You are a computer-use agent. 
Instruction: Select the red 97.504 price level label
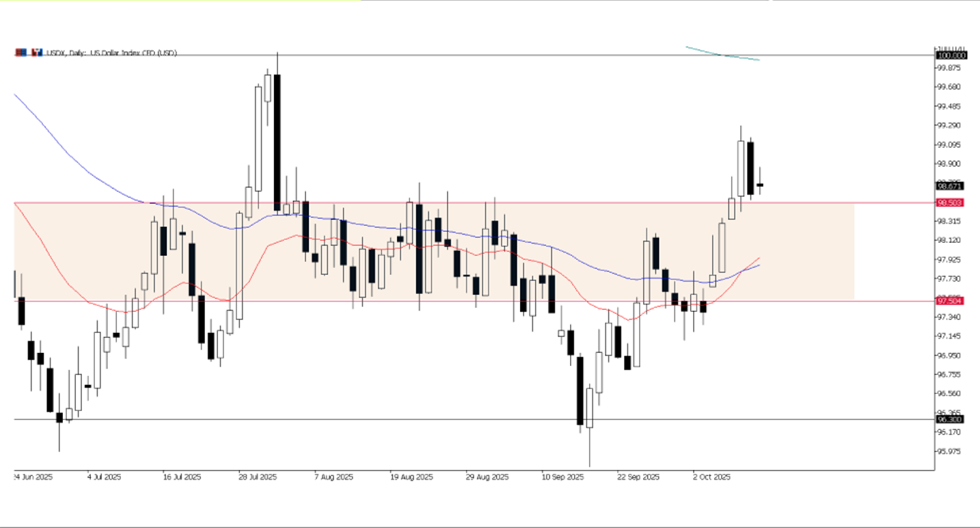951,301
